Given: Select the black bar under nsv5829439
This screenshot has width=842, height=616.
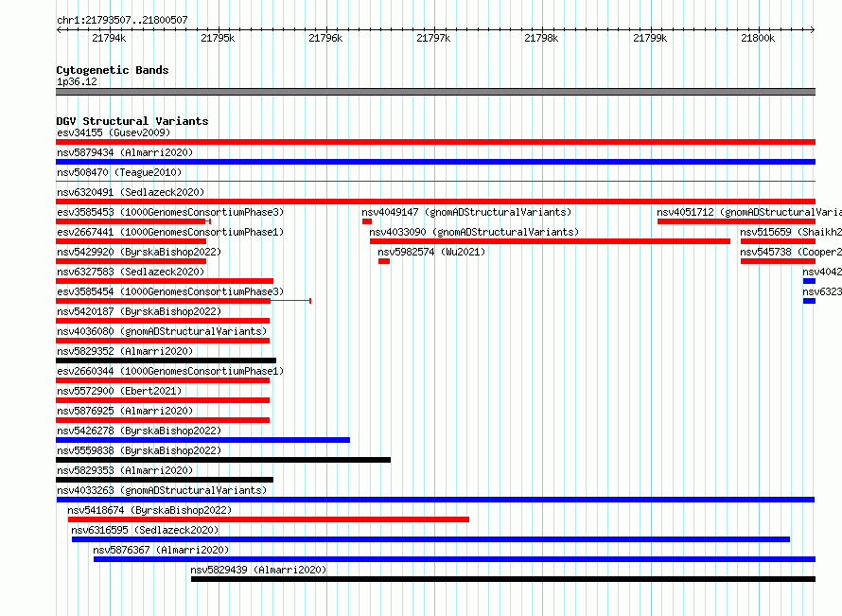Looking at the screenshot, I should [503, 579].
